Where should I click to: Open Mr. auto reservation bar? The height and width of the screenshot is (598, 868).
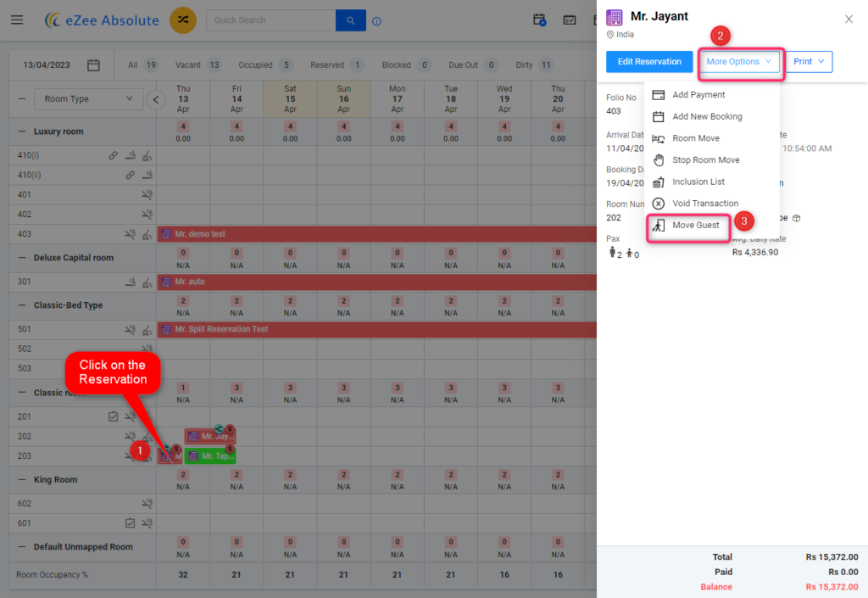[377, 282]
